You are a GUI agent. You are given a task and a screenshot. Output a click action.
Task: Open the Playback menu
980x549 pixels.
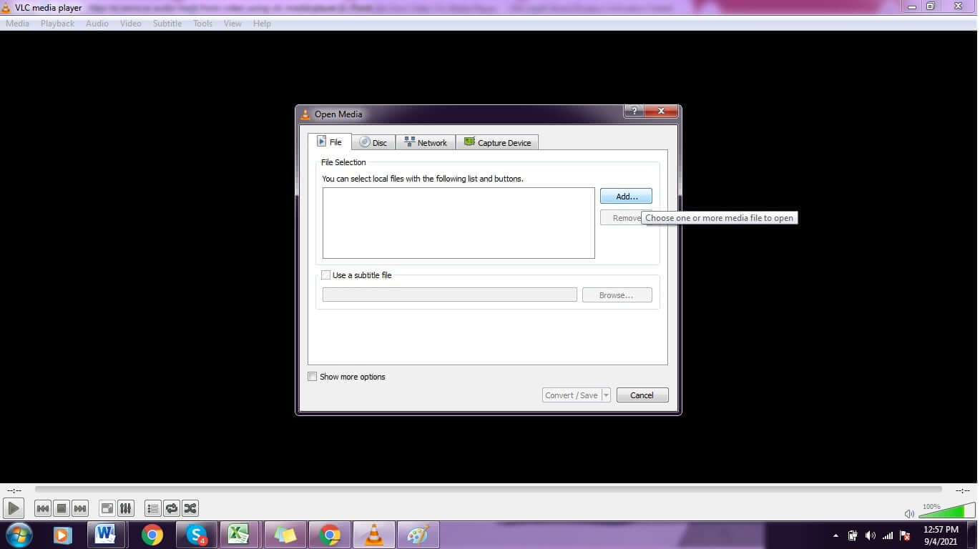(x=57, y=24)
